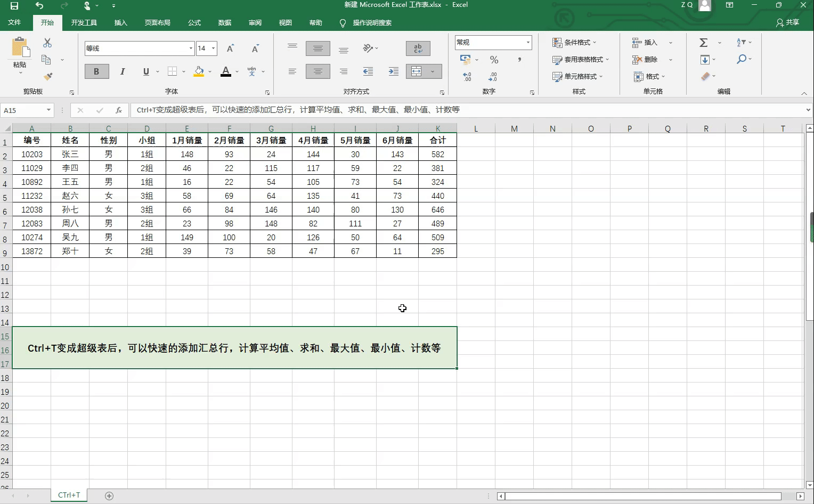Click the accounting number format icon
Image resolution: width=814 pixels, height=504 pixels.
tap(465, 60)
